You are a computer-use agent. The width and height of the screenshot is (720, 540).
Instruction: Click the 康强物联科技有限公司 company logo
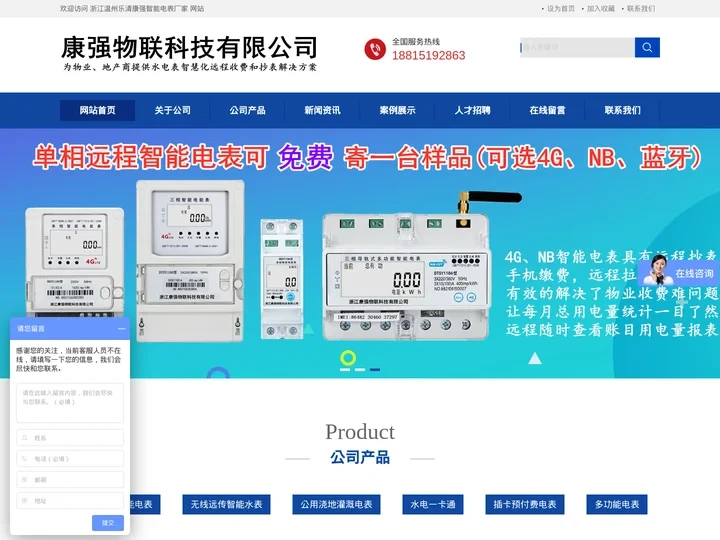click(189, 53)
